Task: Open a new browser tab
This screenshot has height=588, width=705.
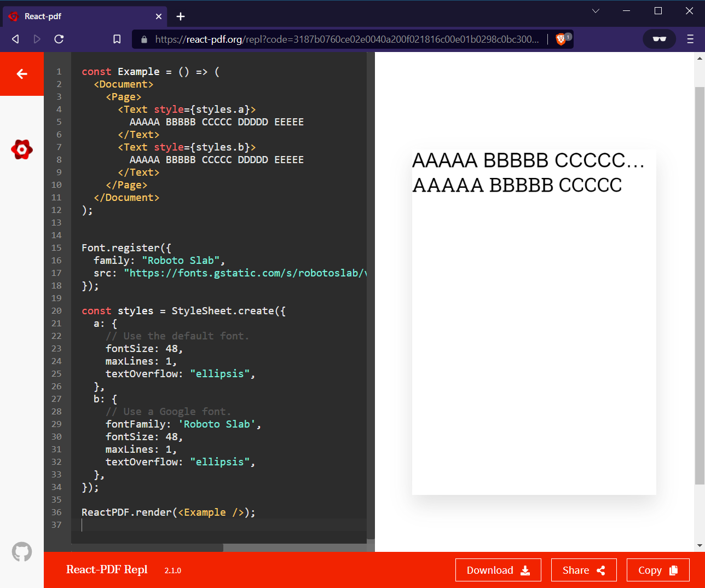Action: pyautogui.click(x=181, y=16)
